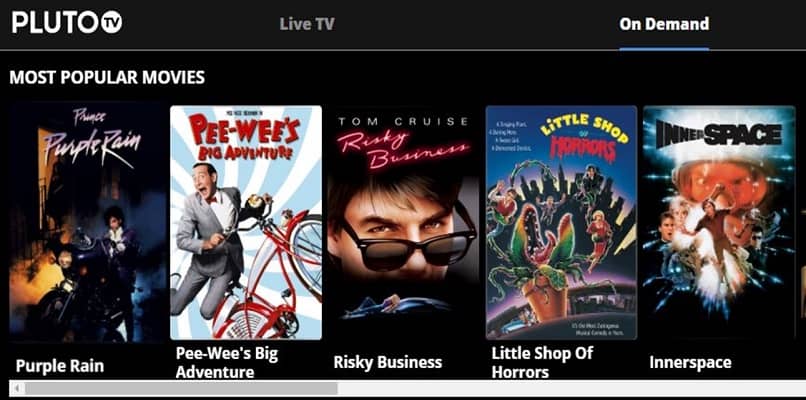Viewport: 806px width, 400px height.
Task: Open the Little Shop of Horrors poster
Action: pyautogui.click(x=561, y=223)
